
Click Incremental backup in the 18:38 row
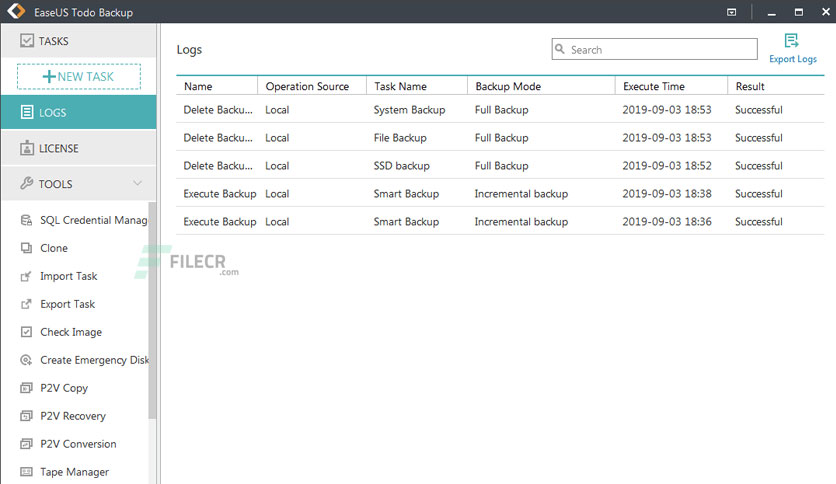click(x=521, y=193)
